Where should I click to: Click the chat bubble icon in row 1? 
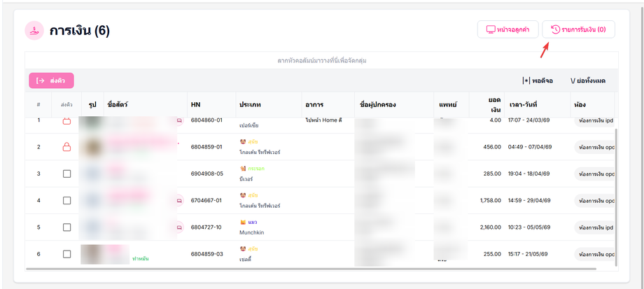coord(179,120)
